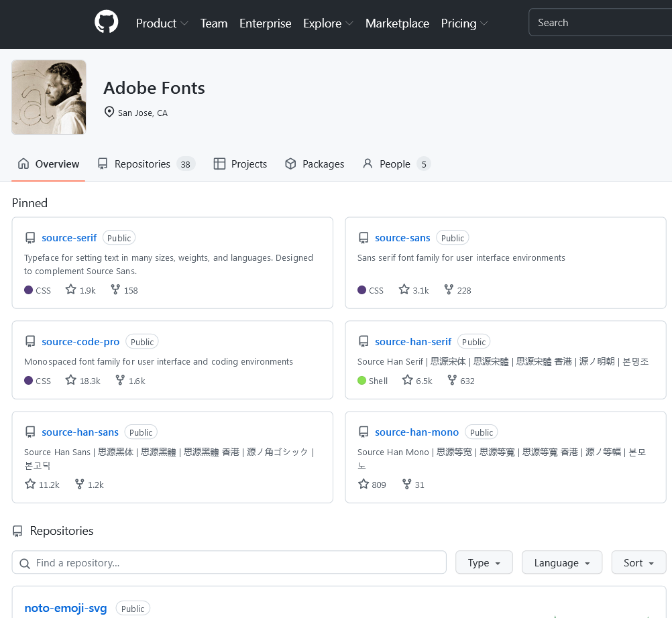Select the Overview tab

click(x=48, y=164)
